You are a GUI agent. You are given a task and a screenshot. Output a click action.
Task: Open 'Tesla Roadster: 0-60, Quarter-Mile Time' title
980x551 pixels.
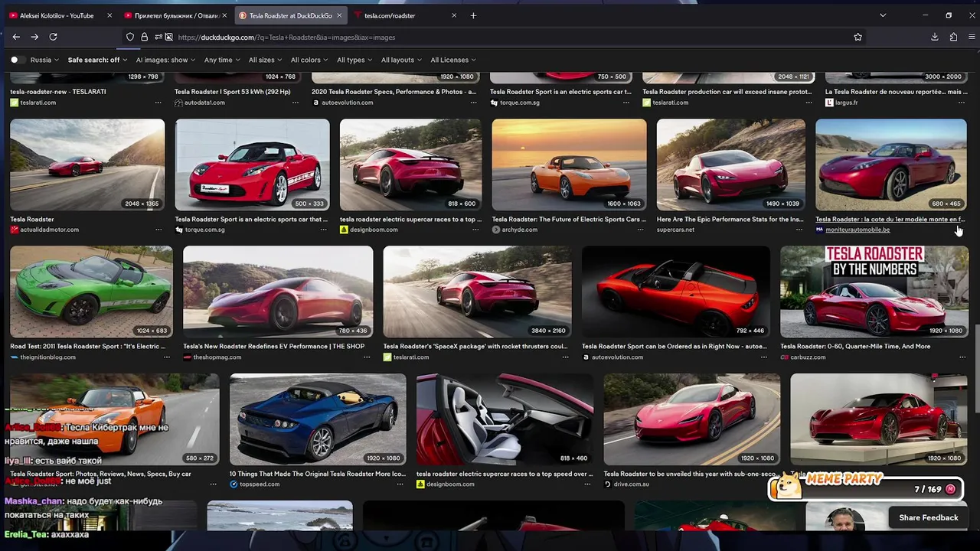click(x=855, y=347)
